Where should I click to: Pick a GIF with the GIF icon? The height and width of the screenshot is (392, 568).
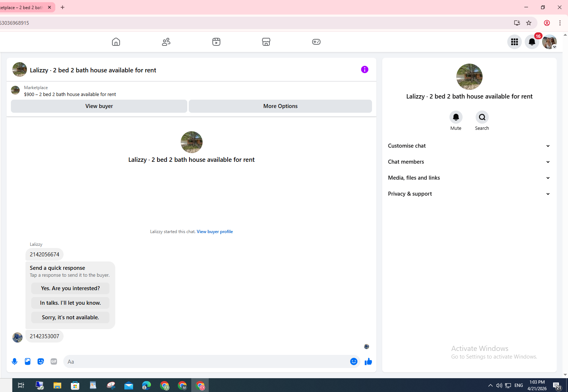(x=54, y=361)
